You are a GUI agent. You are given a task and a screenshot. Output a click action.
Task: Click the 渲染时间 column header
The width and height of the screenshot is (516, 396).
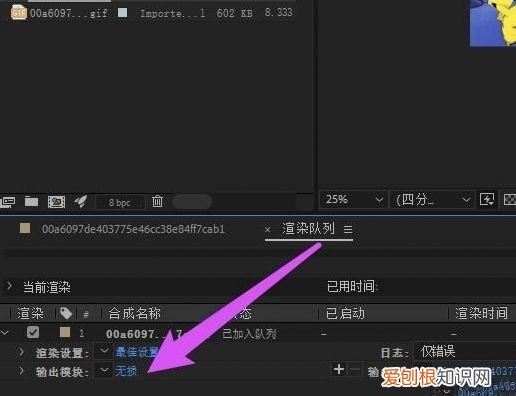481,313
